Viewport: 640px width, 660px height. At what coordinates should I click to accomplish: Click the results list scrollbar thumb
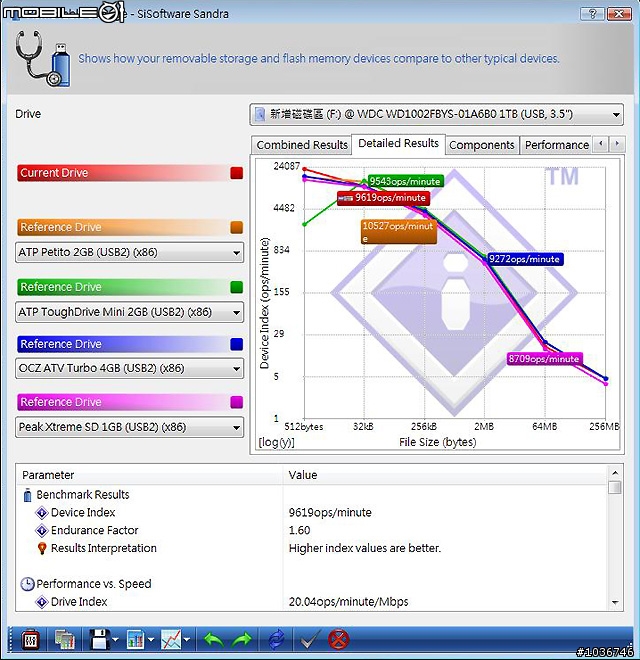point(615,487)
